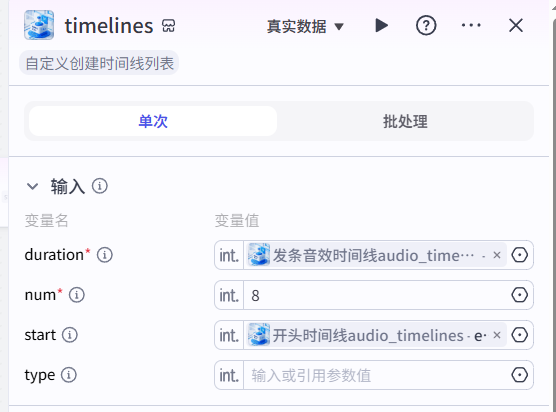Click the info icon beside start
Image resolution: width=556 pixels, height=412 pixels.
(70, 335)
